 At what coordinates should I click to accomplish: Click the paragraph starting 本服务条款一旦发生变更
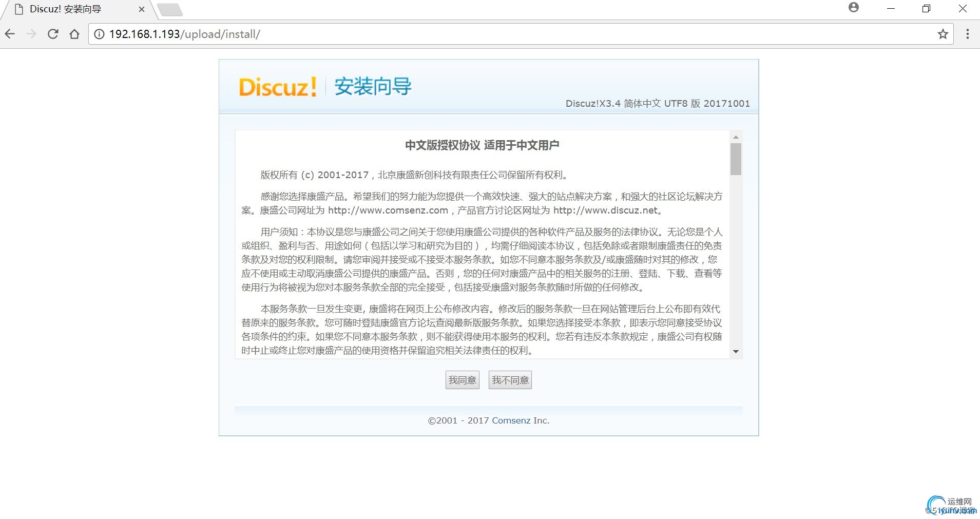pyautogui.click(x=482, y=330)
